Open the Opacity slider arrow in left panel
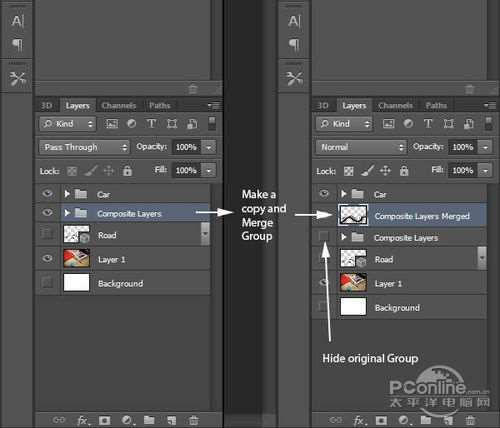 click(209, 147)
